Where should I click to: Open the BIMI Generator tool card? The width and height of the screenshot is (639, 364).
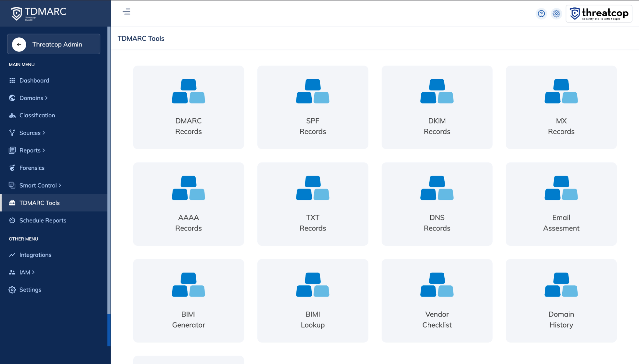188,301
